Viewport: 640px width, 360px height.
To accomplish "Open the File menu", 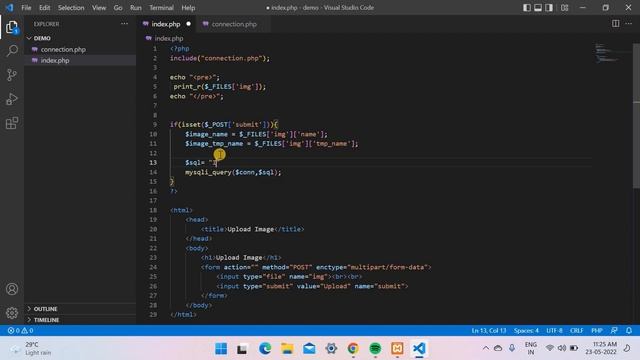I will 26,7.
